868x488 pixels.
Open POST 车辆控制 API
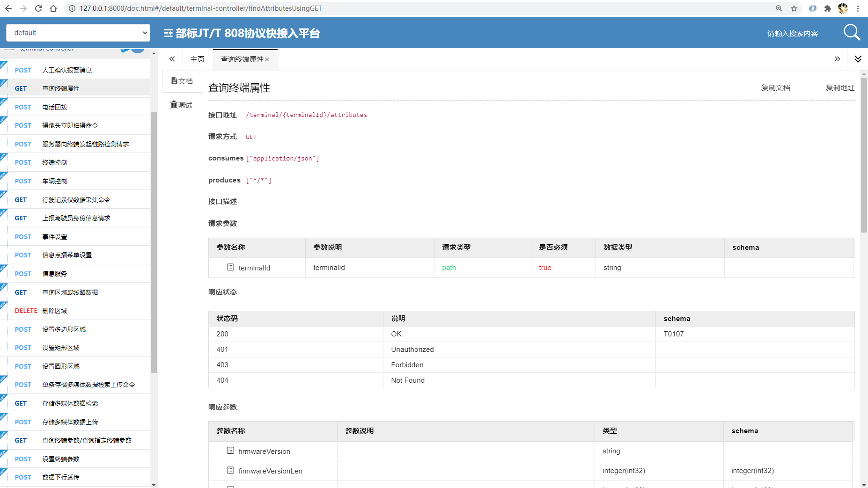75,181
